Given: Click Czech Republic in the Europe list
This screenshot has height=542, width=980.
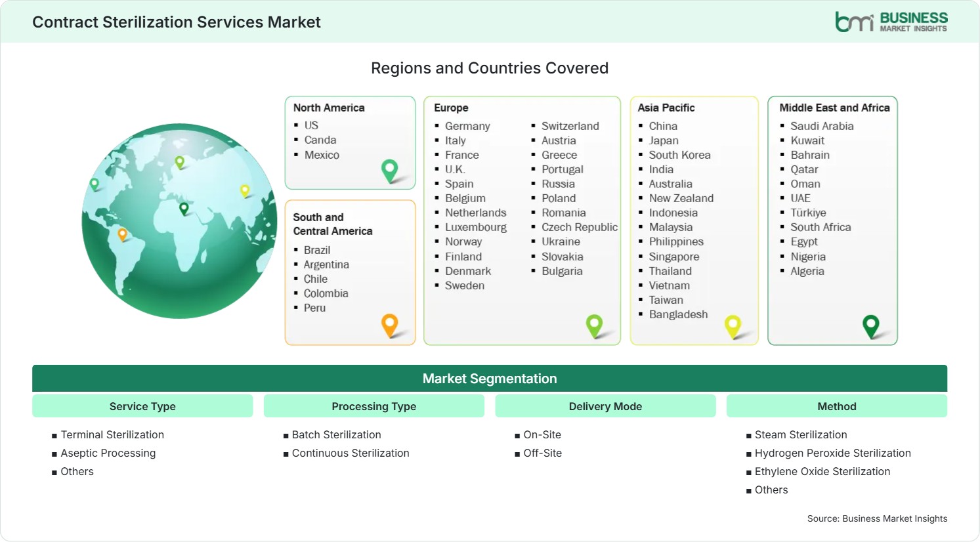Looking at the screenshot, I should (580, 227).
